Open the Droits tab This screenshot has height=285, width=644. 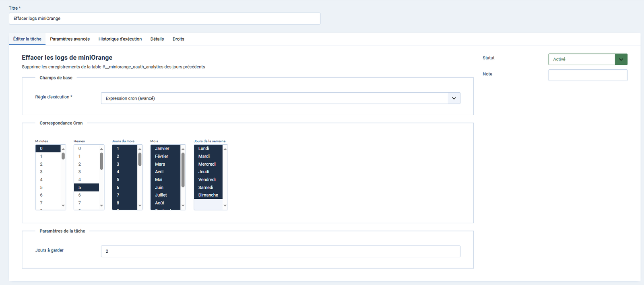coord(178,39)
